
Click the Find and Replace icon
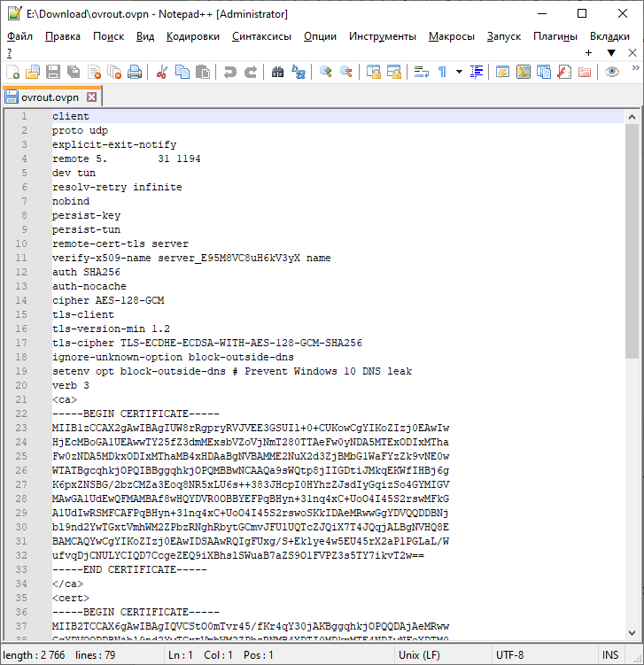[x=299, y=72]
